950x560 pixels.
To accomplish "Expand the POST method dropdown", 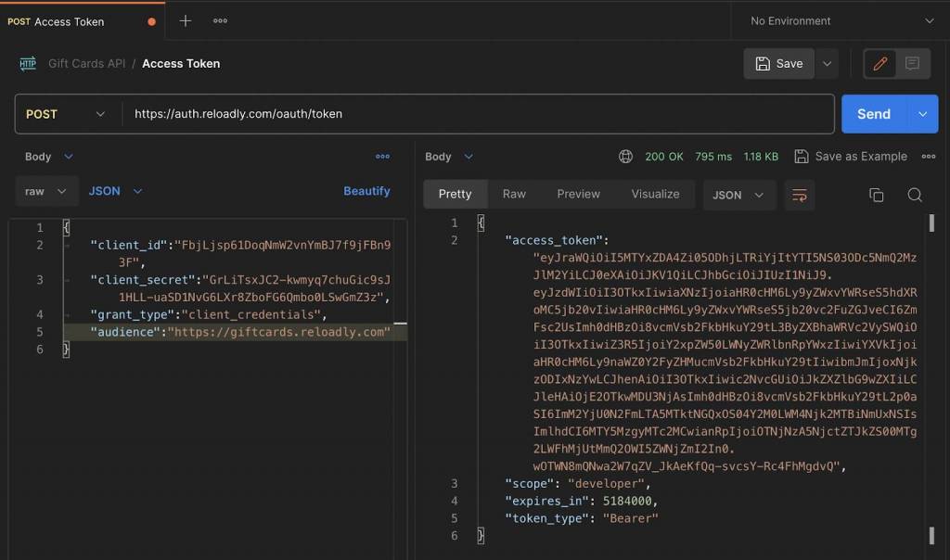I will click(x=65, y=114).
